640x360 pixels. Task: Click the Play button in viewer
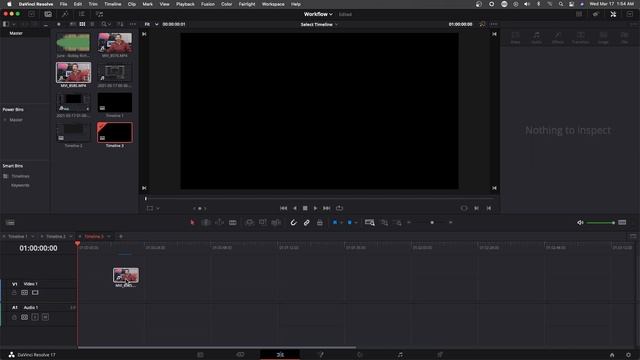click(316, 208)
